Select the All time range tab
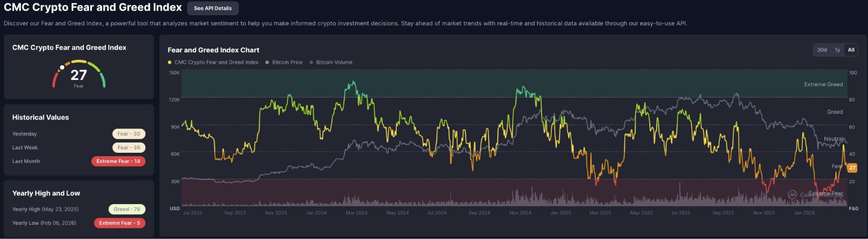Image resolution: width=868 pixels, height=239 pixels. pyautogui.click(x=851, y=50)
